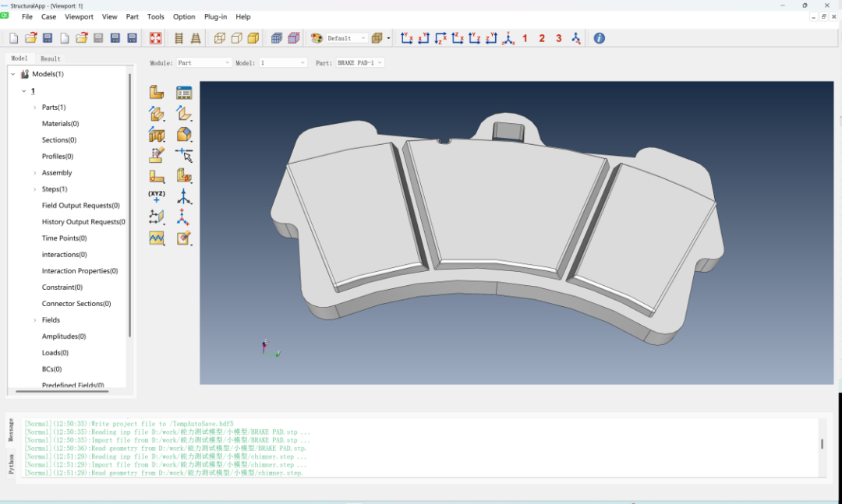The height and width of the screenshot is (504, 842).
Task: Click the blue cross with cursor arrow tool
Action: coord(184,155)
